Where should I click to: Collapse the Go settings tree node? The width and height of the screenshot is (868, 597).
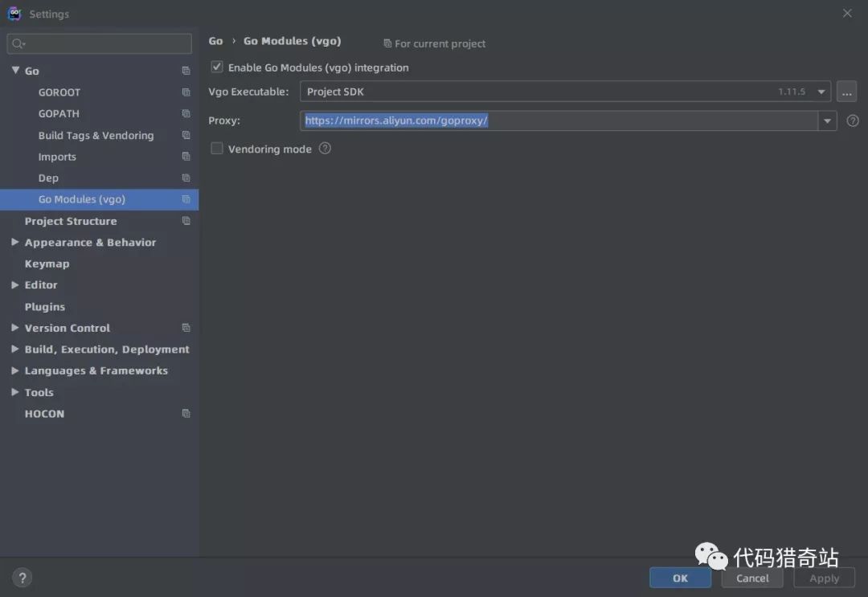click(15, 70)
